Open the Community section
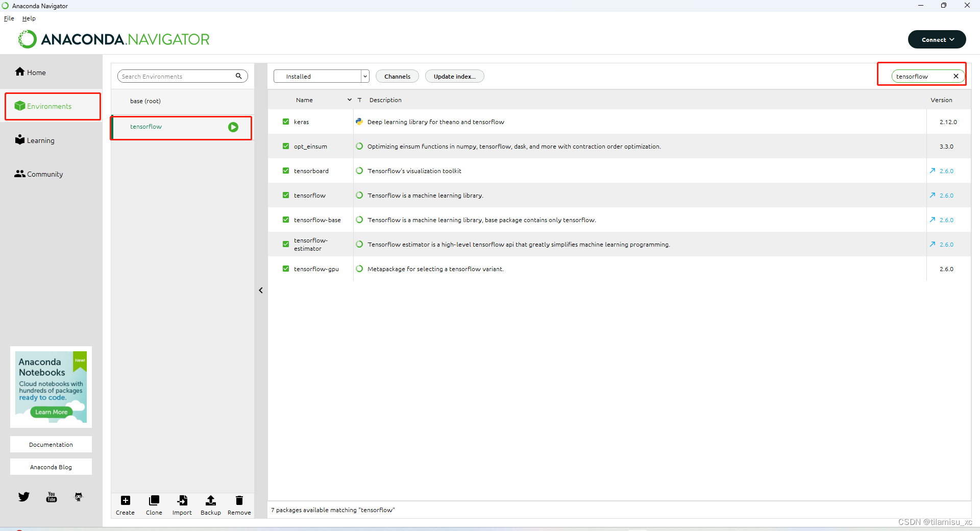This screenshot has height=531, width=980. pyautogui.click(x=39, y=174)
